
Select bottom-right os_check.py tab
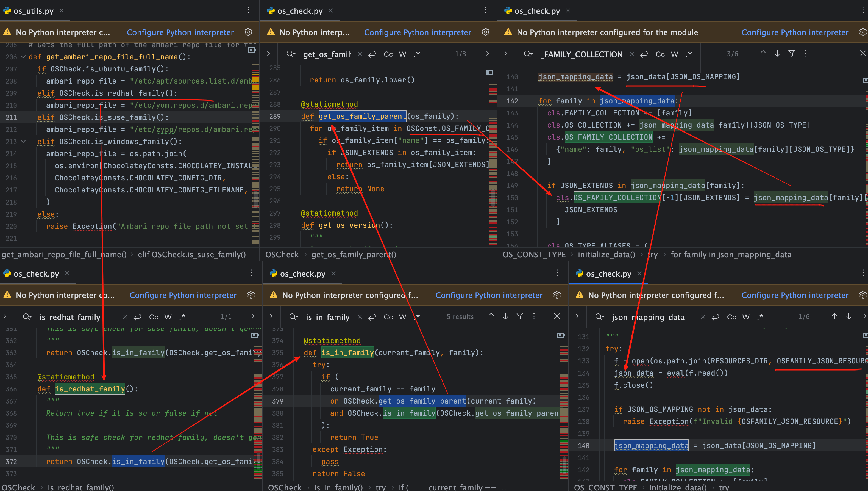click(x=608, y=274)
